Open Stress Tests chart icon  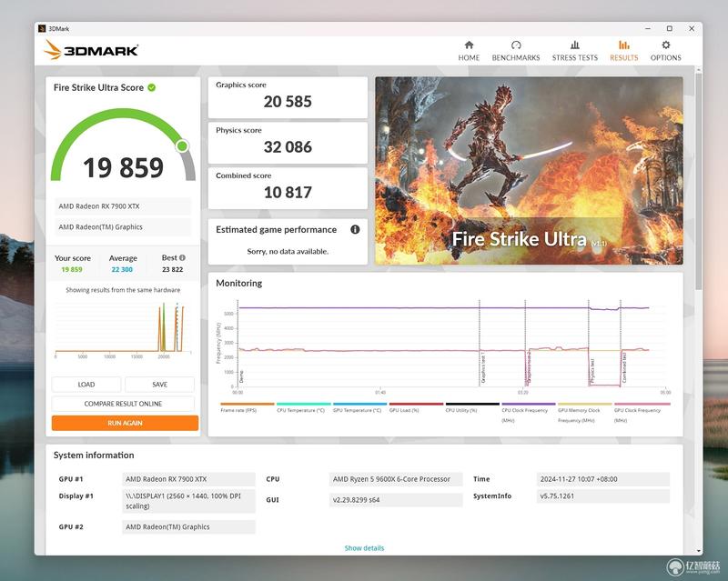575,45
